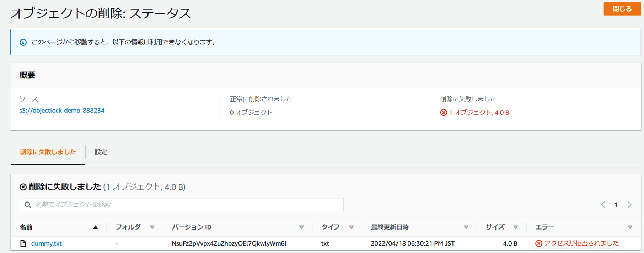The image size is (644, 253).
Task: Sort by the サイズ column arrow
Action: 515,227
